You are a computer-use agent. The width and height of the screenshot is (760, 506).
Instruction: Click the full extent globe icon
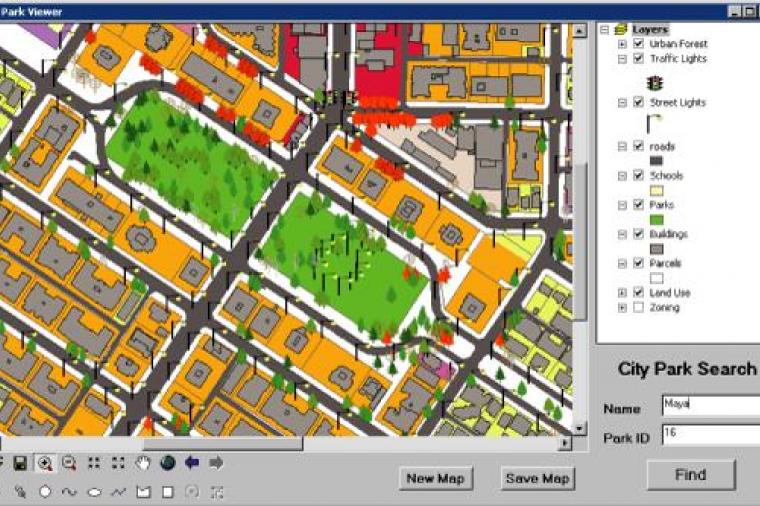click(167, 462)
